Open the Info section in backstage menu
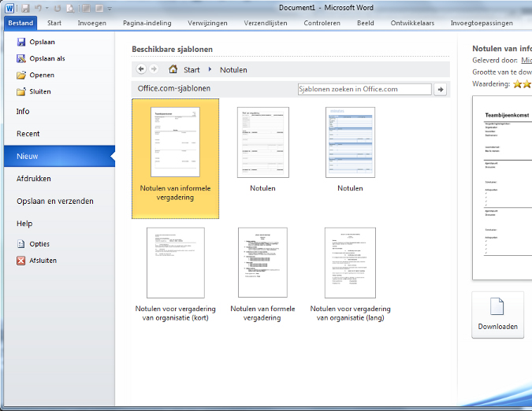 pos(23,112)
